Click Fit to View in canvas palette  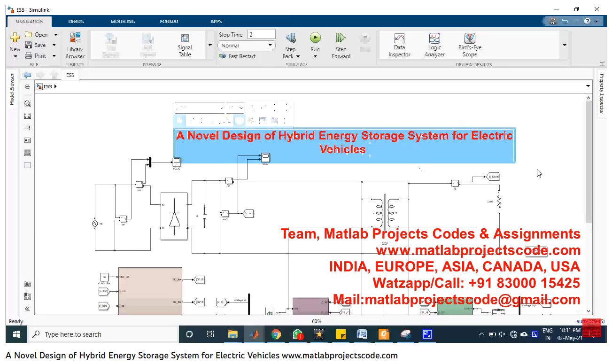click(27, 116)
